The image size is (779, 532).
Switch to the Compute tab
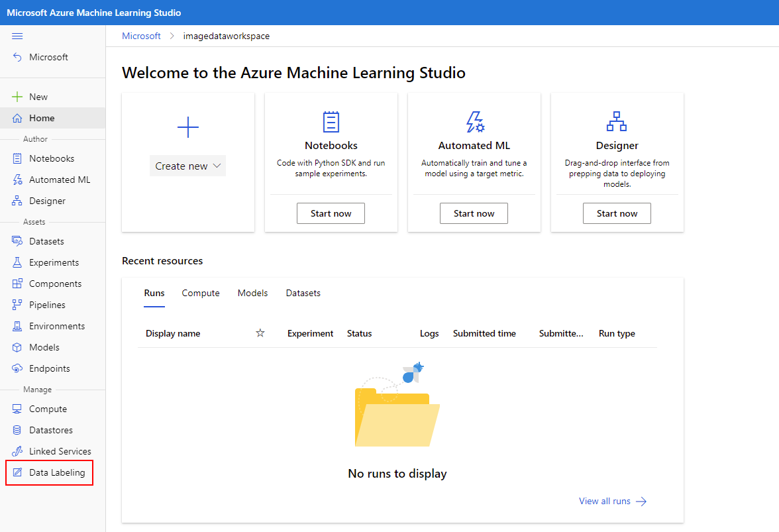(x=201, y=293)
